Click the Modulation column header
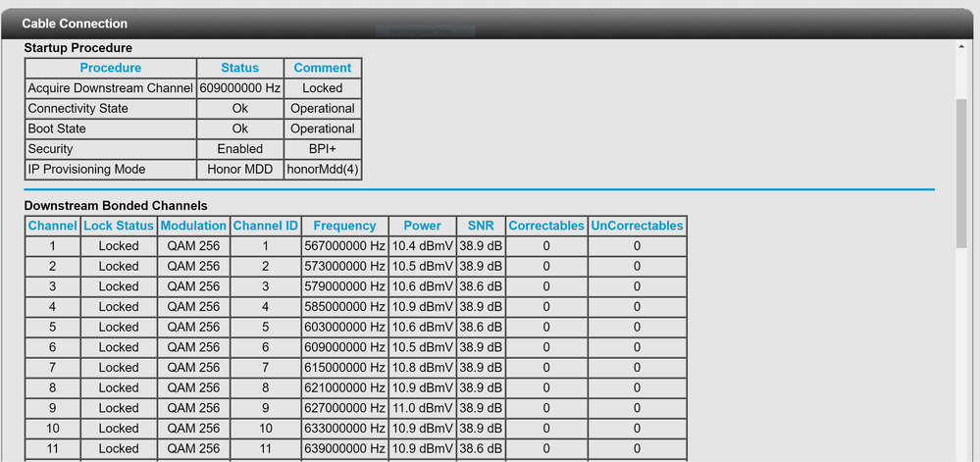The image size is (980, 462). tap(194, 226)
